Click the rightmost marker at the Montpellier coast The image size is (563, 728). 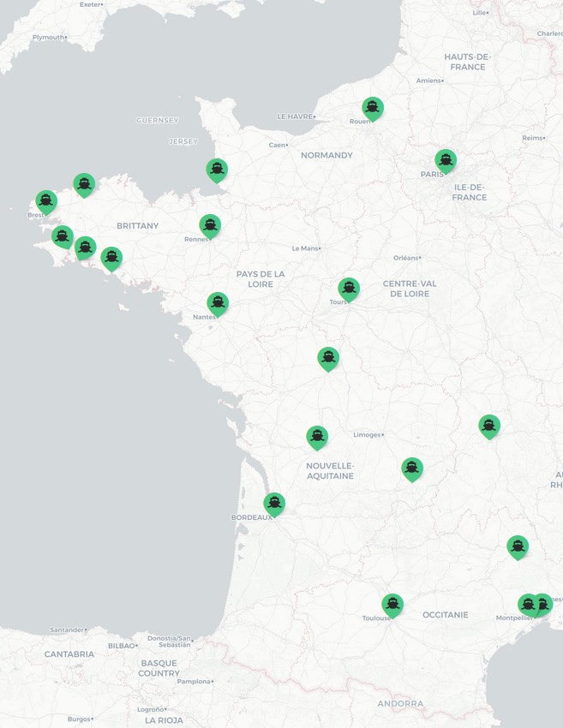click(x=543, y=605)
